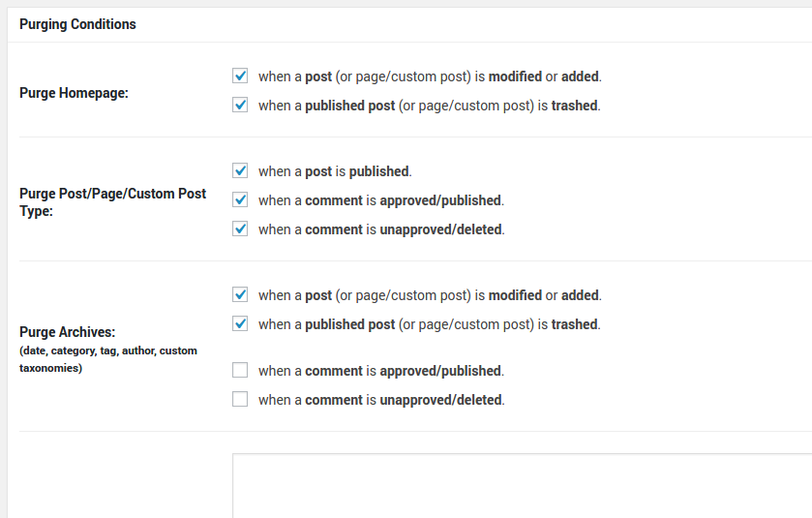Uncheck Purge Archives when published post trashed

pyautogui.click(x=240, y=323)
